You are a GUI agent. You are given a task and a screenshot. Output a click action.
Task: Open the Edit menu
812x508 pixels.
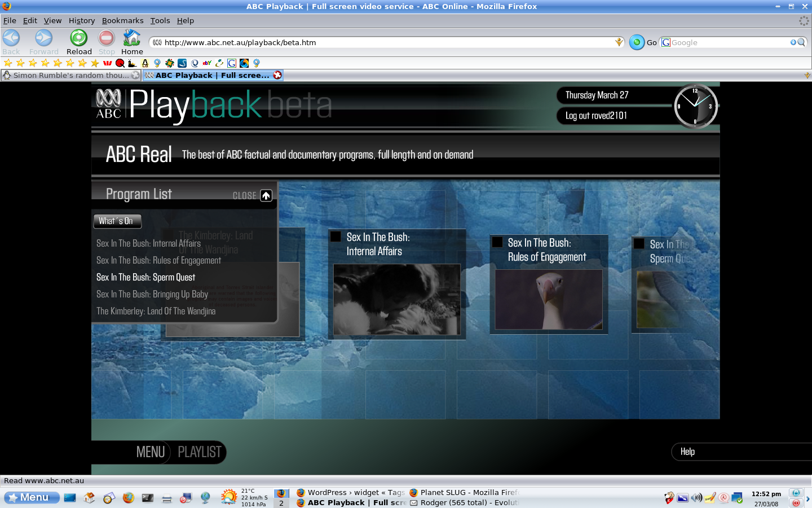coord(30,20)
